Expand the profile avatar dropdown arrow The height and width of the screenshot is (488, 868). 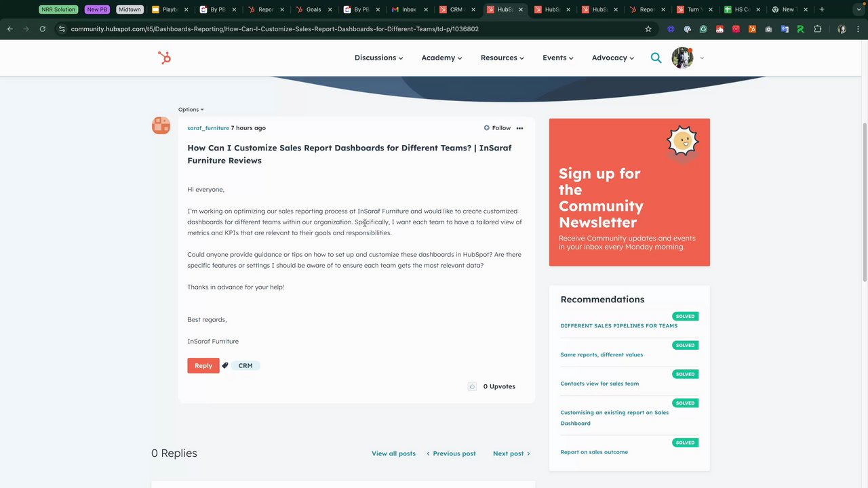click(702, 58)
